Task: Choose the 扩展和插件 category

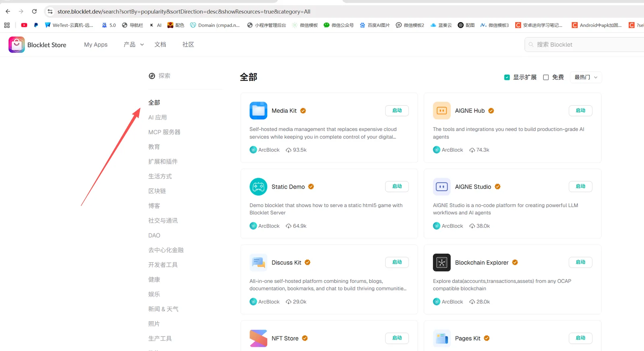Action: [163, 162]
